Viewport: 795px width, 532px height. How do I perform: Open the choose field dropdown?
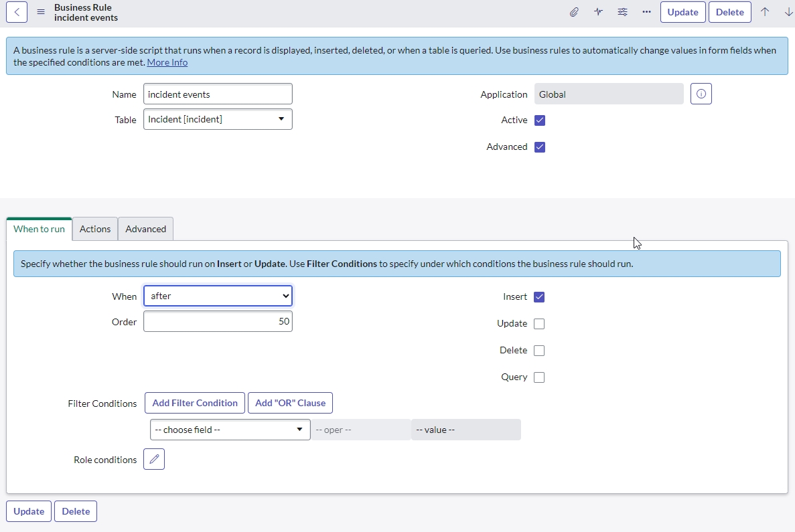(x=230, y=430)
